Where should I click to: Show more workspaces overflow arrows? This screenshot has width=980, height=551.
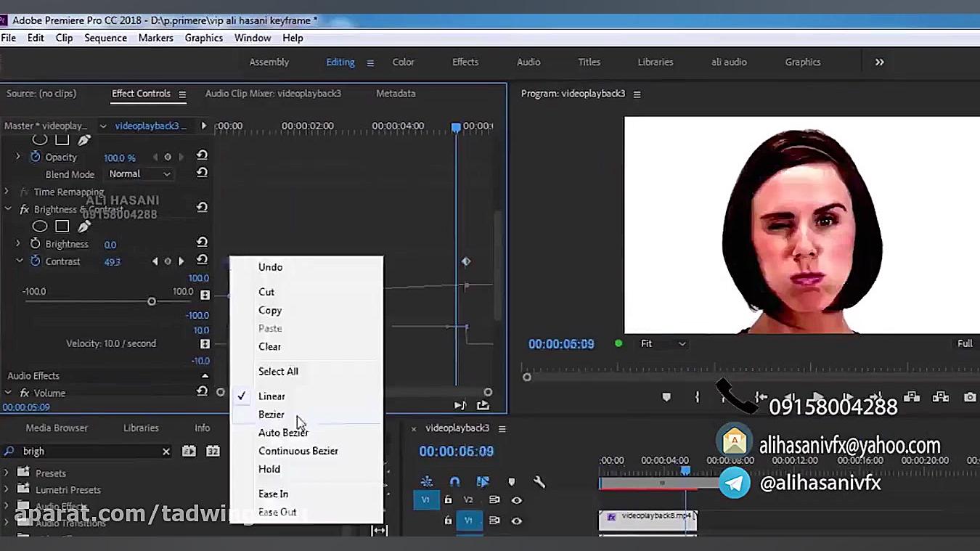click(879, 62)
